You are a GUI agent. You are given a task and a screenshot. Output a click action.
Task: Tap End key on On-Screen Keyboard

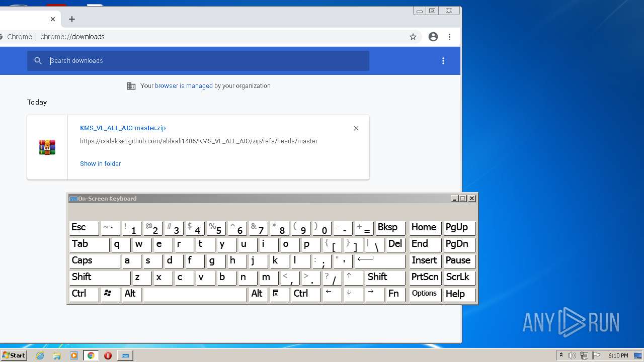[425, 245]
